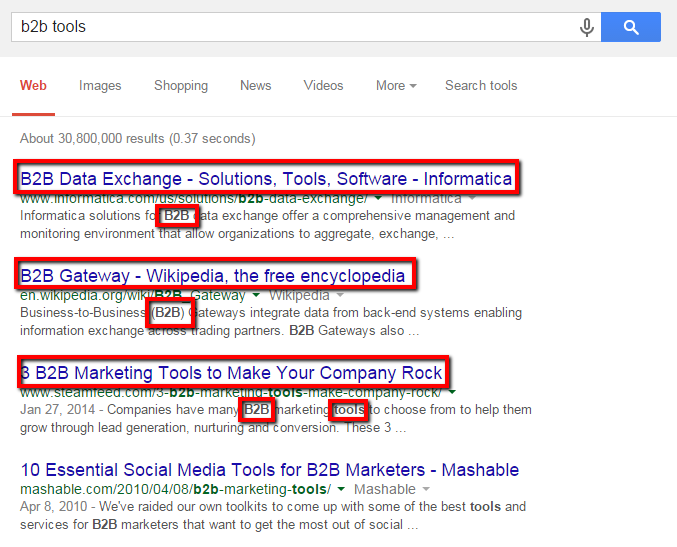
Task: Focus the search box containing 'b2b tools'
Action: [x=306, y=27]
